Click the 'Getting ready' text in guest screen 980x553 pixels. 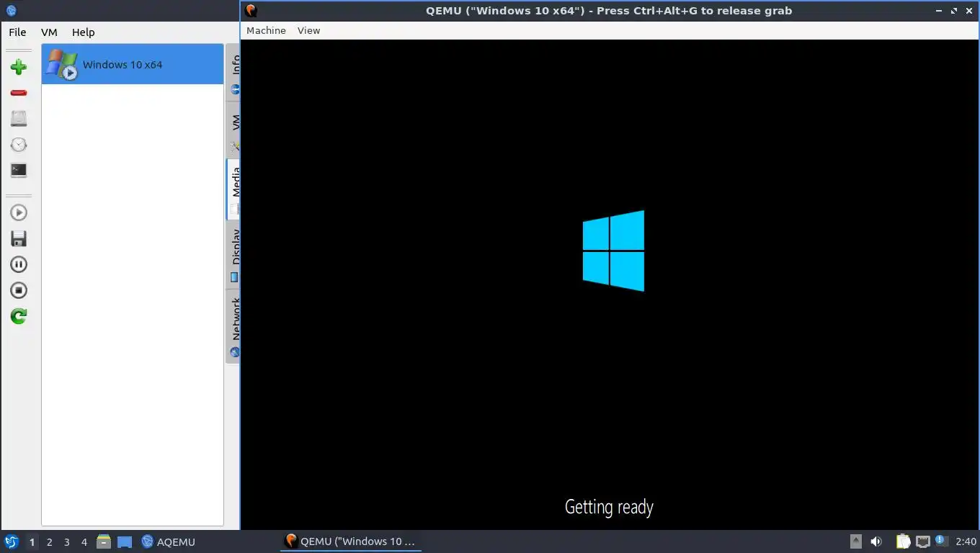coord(609,507)
